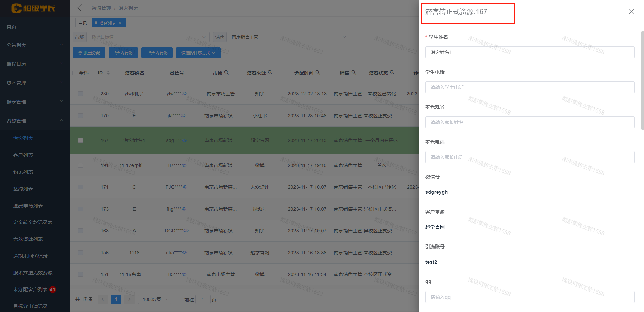Click the 超级学长 logo

point(33,8)
